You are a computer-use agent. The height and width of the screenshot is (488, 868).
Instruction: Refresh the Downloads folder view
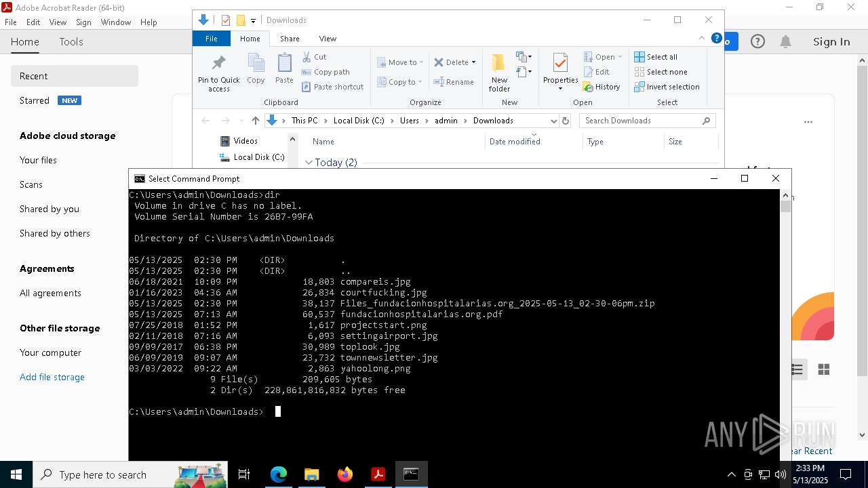pyautogui.click(x=566, y=121)
